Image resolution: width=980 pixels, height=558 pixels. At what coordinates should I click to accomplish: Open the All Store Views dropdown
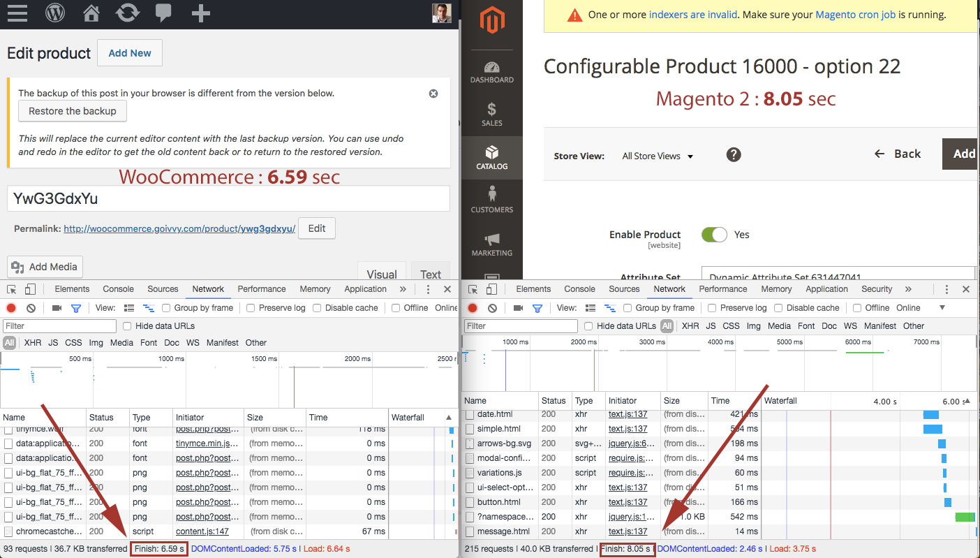658,156
